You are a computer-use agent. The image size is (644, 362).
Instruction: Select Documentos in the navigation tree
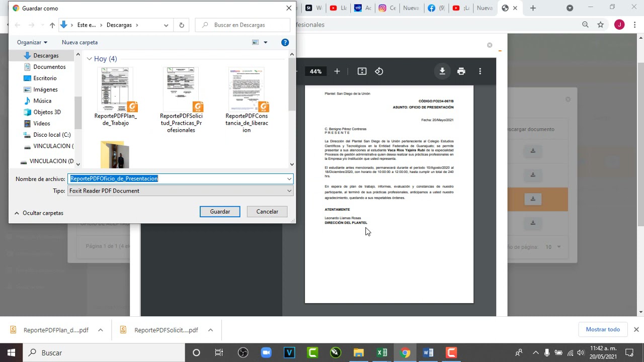coord(49,67)
